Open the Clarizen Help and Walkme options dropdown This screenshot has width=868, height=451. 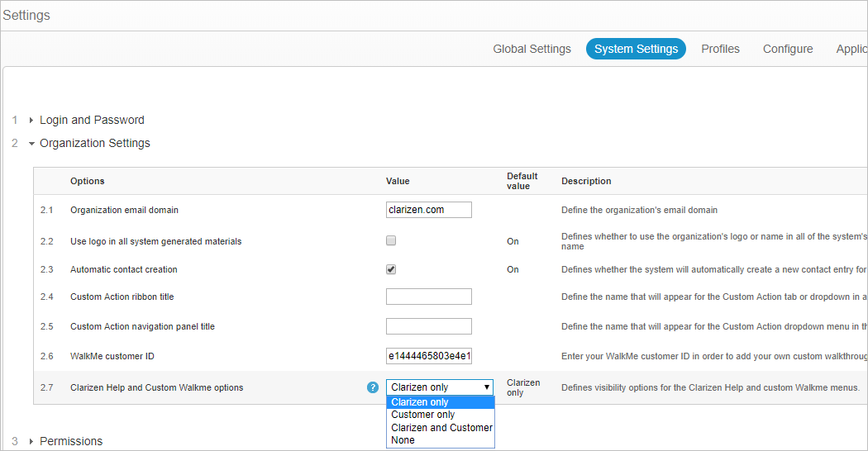pos(439,387)
